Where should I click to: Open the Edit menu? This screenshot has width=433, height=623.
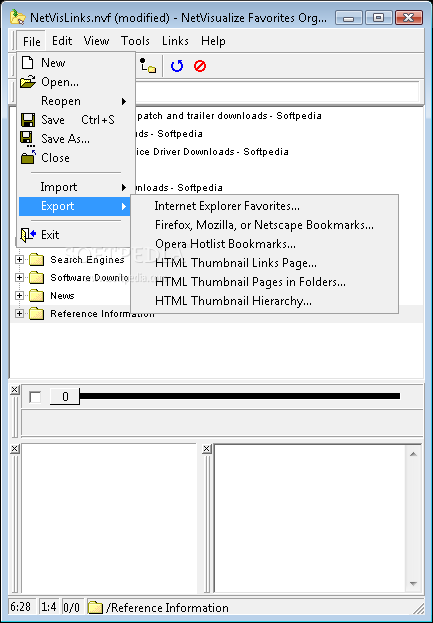[x=62, y=41]
